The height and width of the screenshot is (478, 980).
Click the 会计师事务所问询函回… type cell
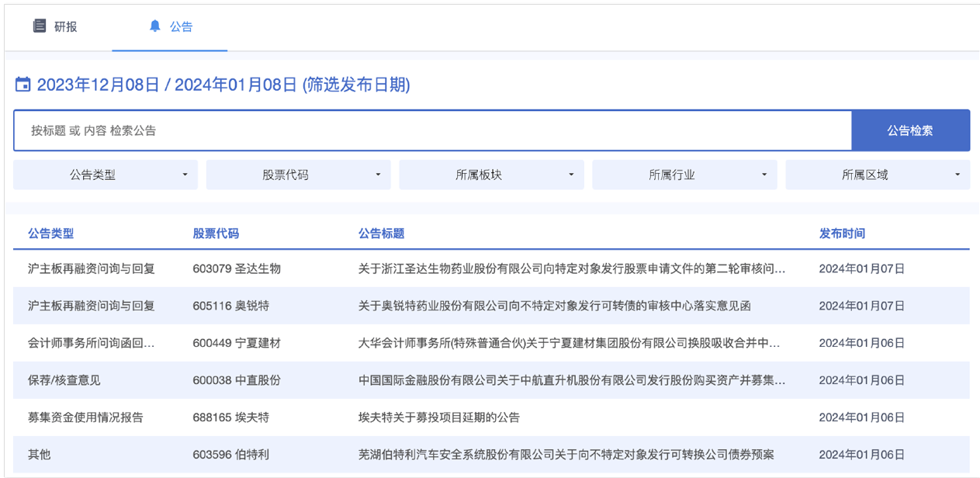(x=92, y=343)
